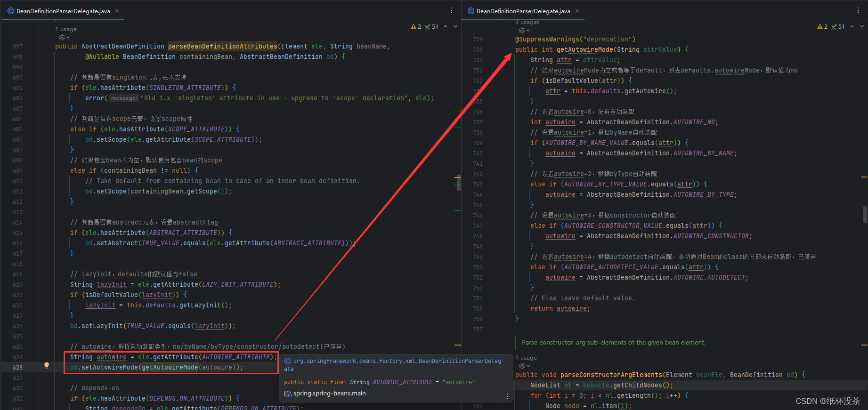Image resolution: width=868 pixels, height=410 pixels.
Task: Click 'message:' parameter hint on line 602
Action: [x=124, y=98]
